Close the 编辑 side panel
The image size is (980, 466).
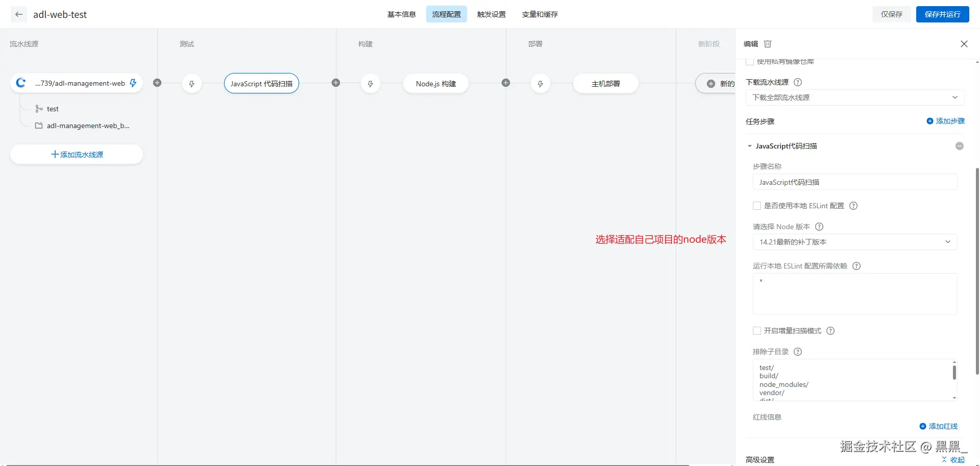pyautogui.click(x=964, y=44)
